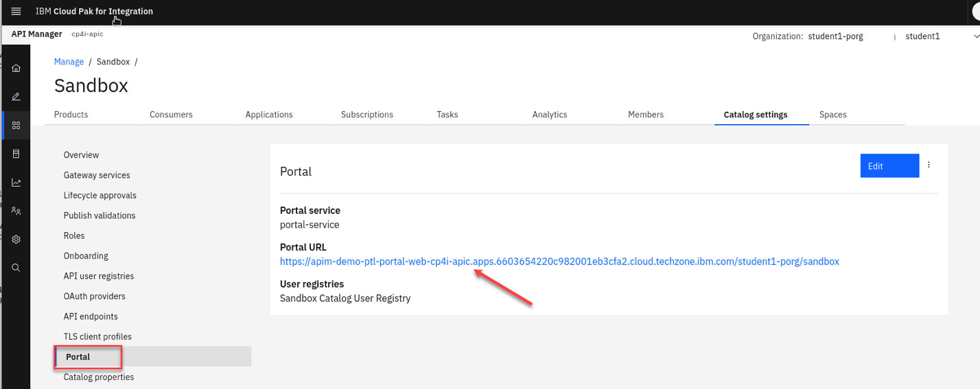Open the Subscriptions tab
Image resolution: width=980 pixels, height=389 pixels.
tap(367, 115)
